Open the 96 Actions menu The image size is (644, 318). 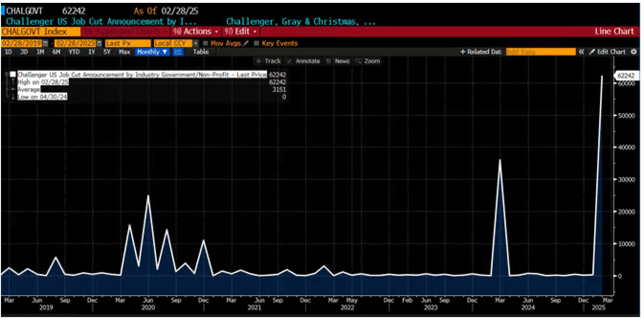click(x=196, y=32)
